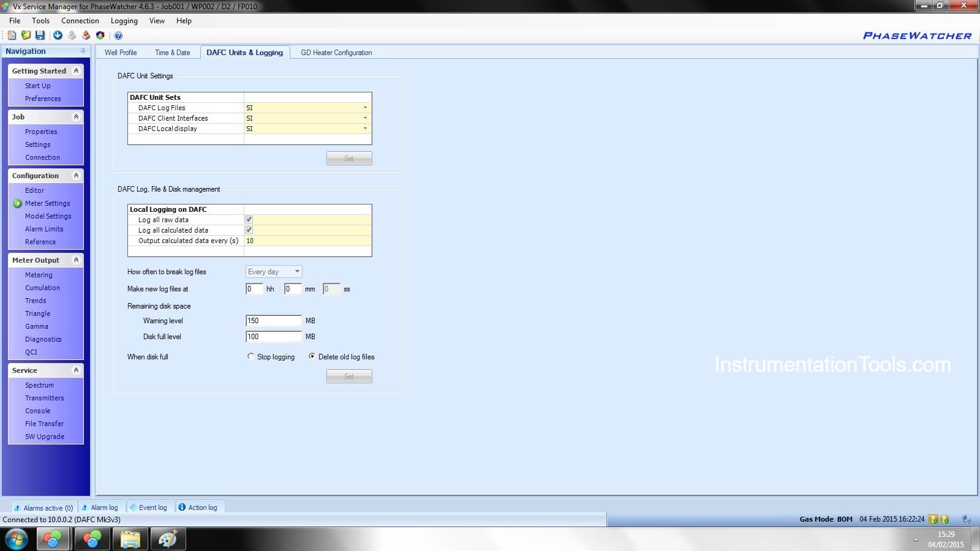The width and height of the screenshot is (980, 551).
Task: Toggle Log all calculated data checkbox
Action: 249,230
